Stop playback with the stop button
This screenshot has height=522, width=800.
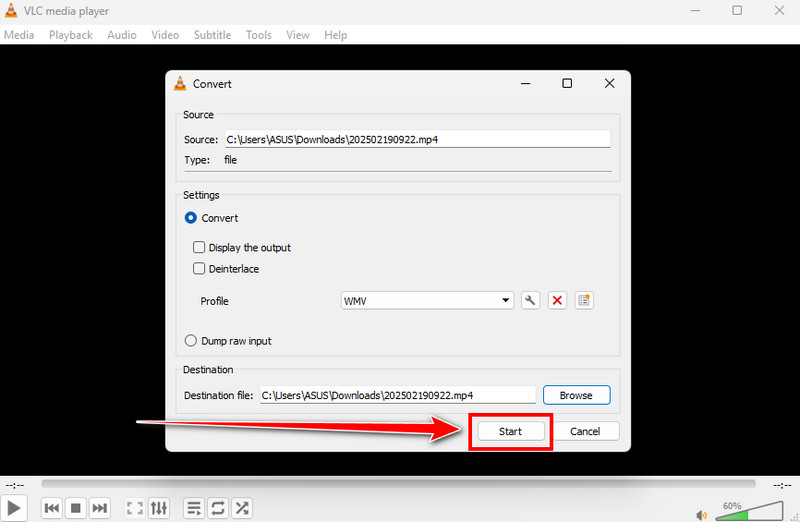click(x=76, y=508)
